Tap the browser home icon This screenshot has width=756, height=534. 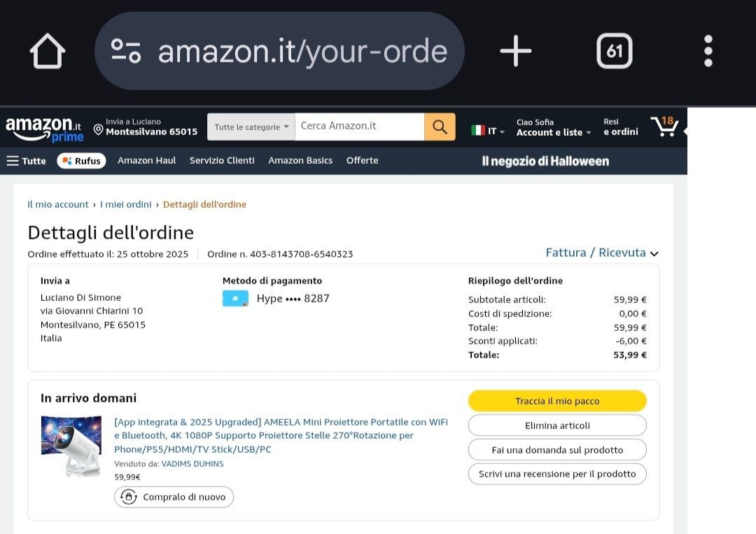pyautogui.click(x=48, y=51)
